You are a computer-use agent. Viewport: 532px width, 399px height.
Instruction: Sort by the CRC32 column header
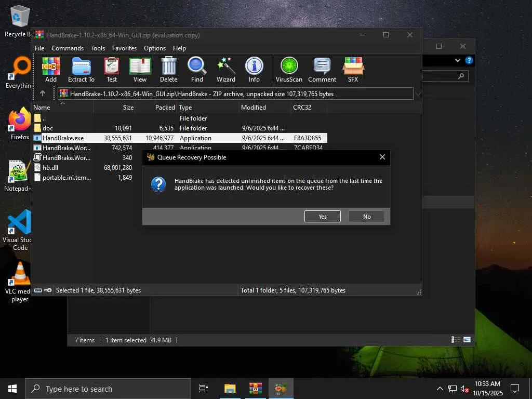(x=309, y=107)
